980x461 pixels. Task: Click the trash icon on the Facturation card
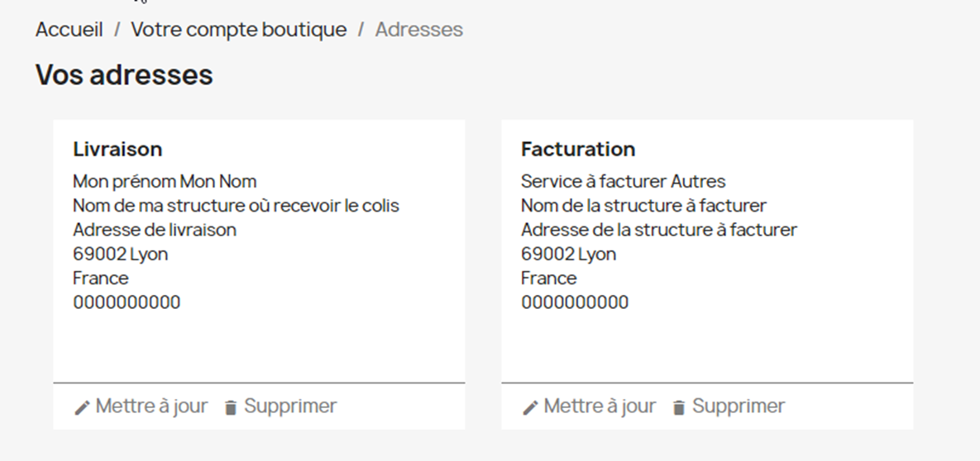click(x=679, y=407)
